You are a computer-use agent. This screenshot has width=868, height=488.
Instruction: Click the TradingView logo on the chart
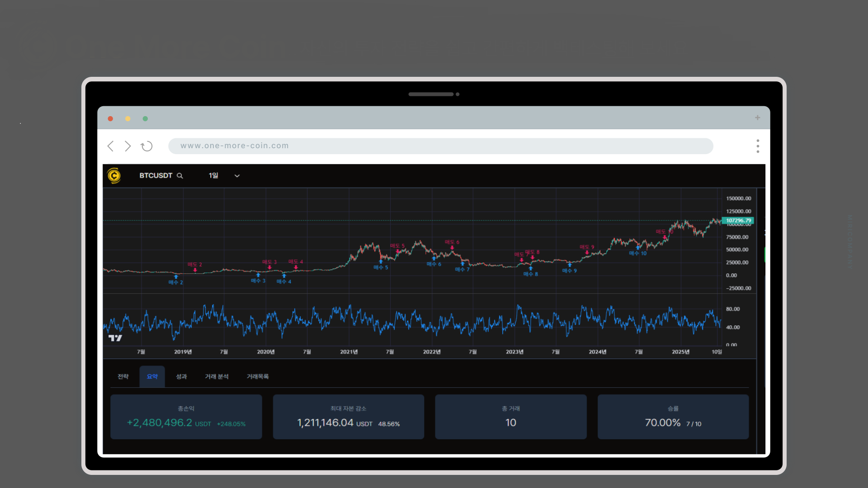click(x=115, y=338)
